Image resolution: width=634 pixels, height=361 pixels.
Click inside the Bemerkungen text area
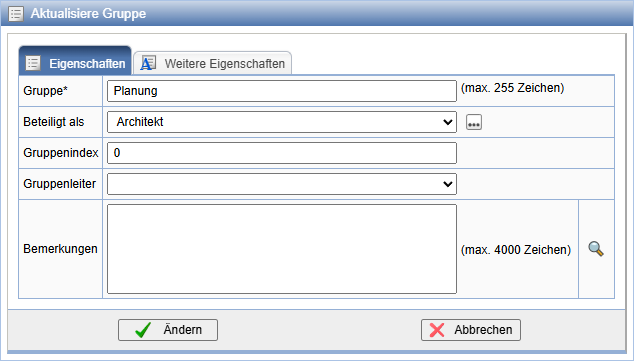point(282,249)
